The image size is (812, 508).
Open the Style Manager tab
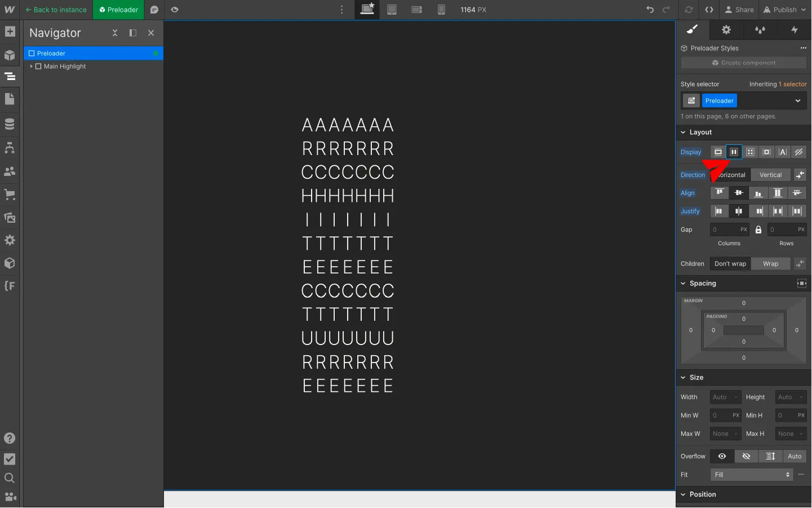tap(760, 30)
